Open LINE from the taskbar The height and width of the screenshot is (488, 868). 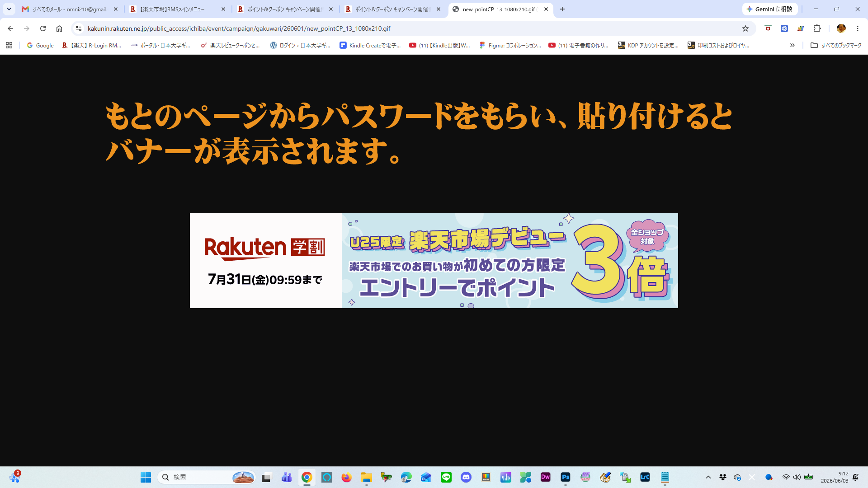coord(446,477)
